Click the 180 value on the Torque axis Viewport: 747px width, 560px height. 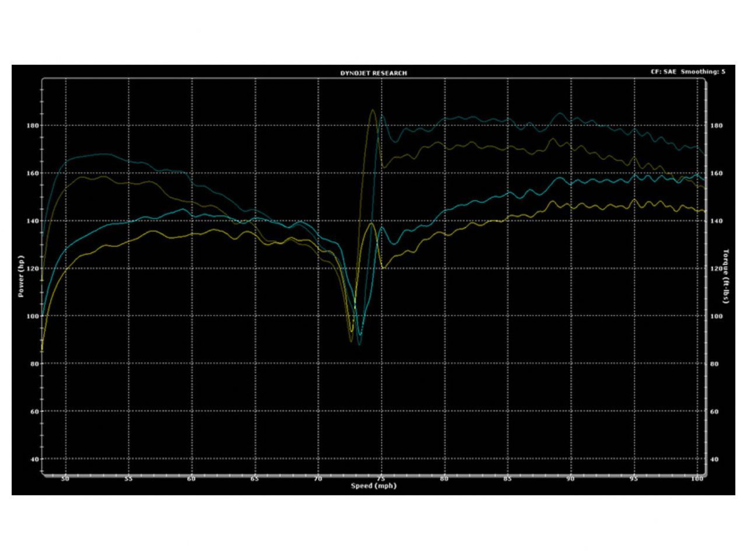[x=716, y=126]
